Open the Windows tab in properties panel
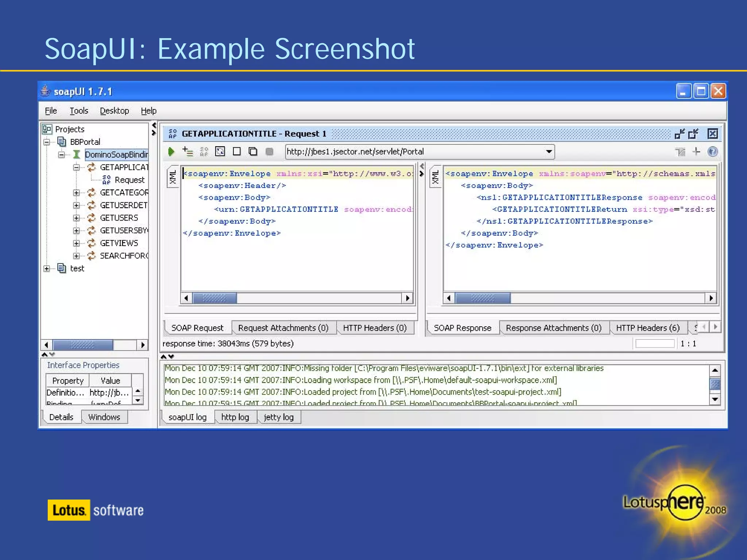This screenshot has width=747, height=560. [104, 417]
